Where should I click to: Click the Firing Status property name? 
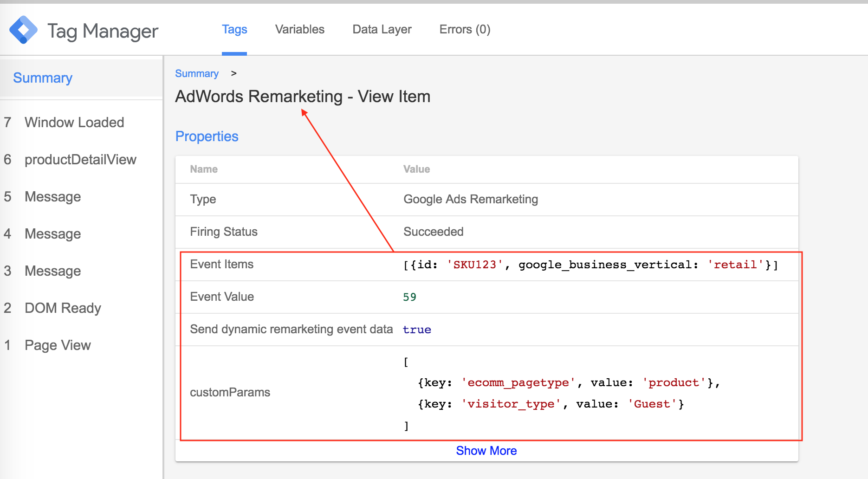point(224,232)
